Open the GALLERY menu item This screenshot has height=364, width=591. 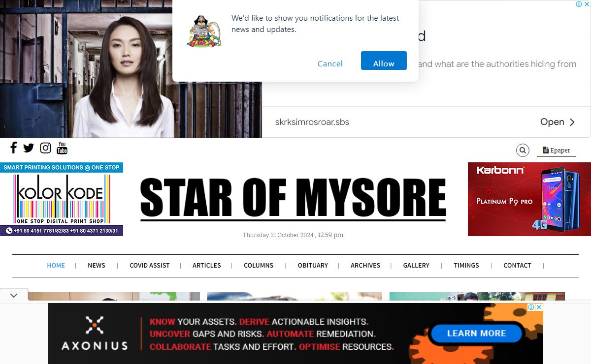point(416,265)
